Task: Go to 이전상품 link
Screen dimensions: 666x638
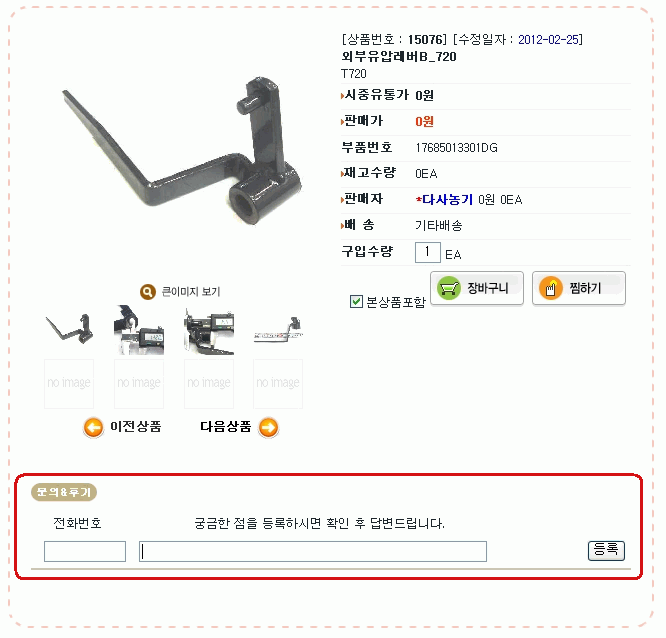Action: point(135,426)
